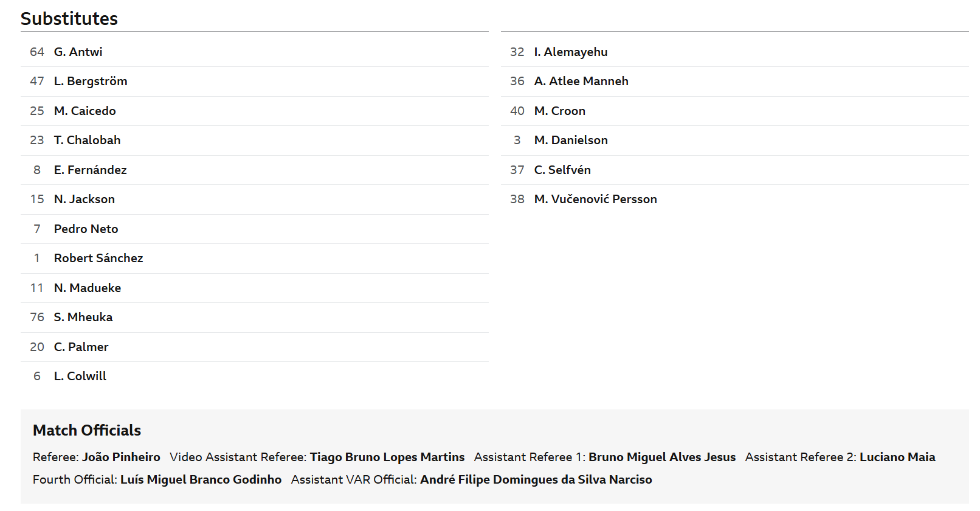The width and height of the screenshot is (980, 511).
Task: Select N. Madueke row
Action: tap(254, 288)
